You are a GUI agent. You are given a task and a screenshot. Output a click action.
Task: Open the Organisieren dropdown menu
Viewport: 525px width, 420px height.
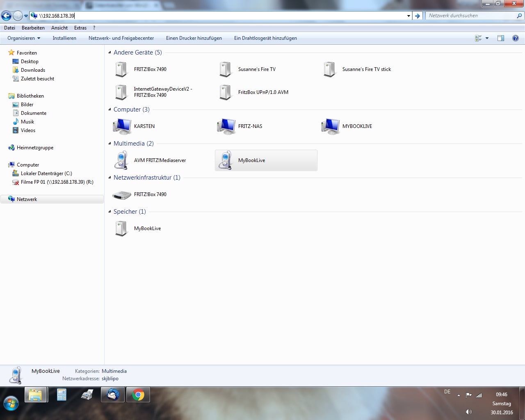pos(24,38)
